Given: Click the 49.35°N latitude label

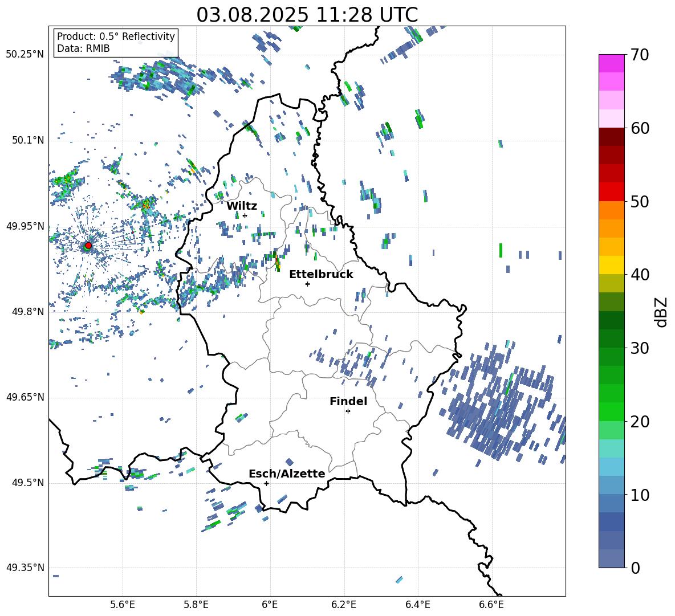Looking at the screenshot, I should (25, 568).
